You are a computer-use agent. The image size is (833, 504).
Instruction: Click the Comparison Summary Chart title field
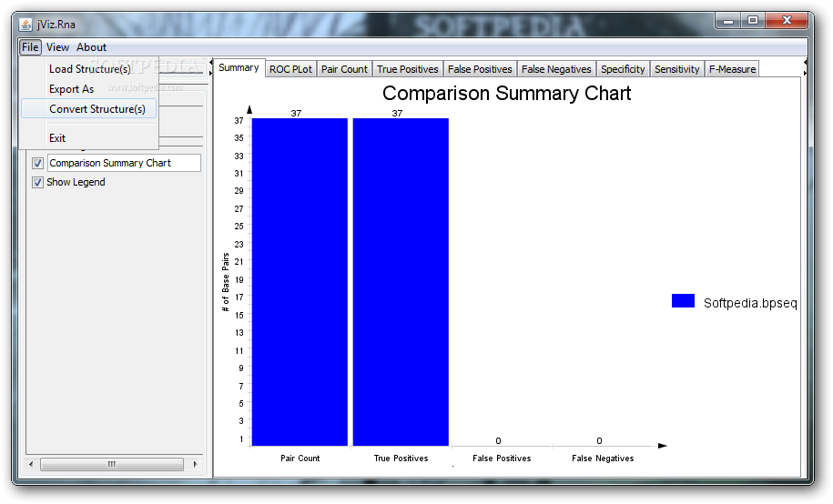pos(125,163)
